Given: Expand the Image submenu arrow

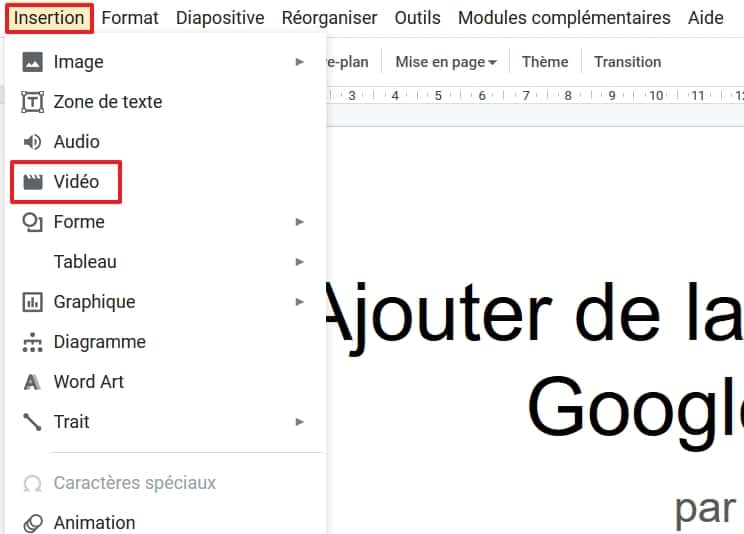Looking at the screenshot, I should pos(299,62).
